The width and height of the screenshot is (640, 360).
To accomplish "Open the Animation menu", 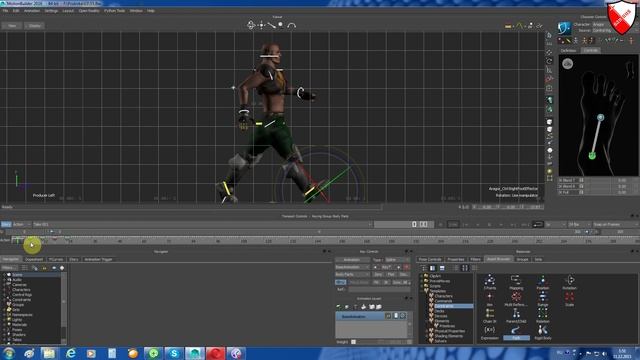I will tap(32, 11).
